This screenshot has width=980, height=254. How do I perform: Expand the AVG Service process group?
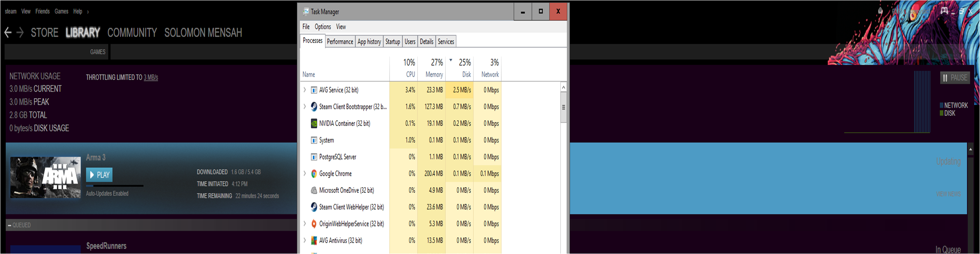(305, 90)
